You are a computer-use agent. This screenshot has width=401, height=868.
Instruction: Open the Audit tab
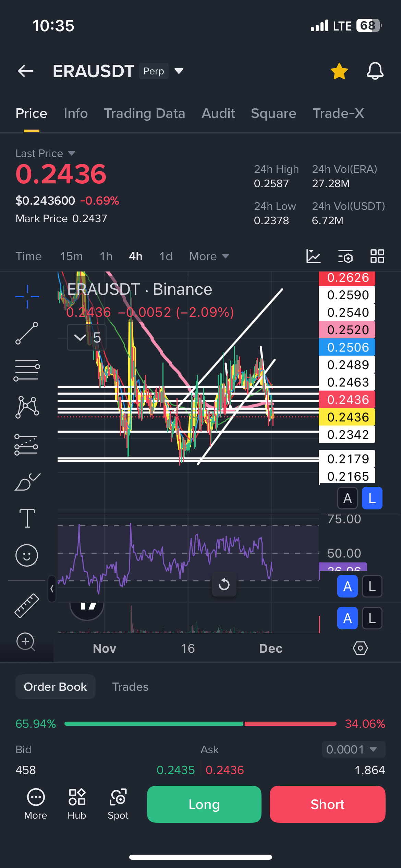click(218, 113)
